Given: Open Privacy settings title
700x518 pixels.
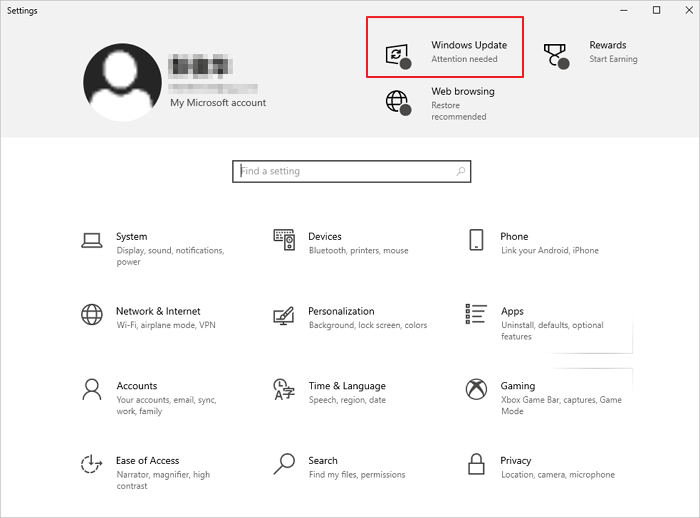Looking at the screenshot, I should (x=516, y=461).
